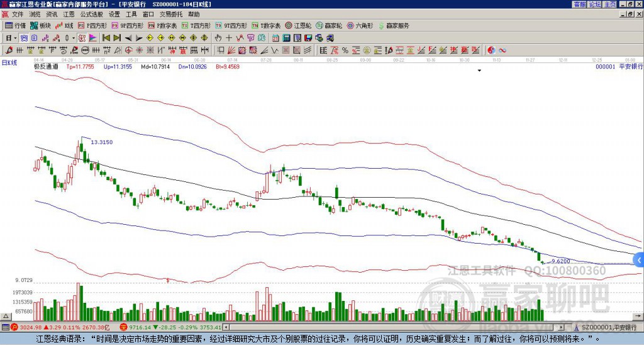Click the 9.6200 low price label
The image size is (644, 345).
(560, 261)
